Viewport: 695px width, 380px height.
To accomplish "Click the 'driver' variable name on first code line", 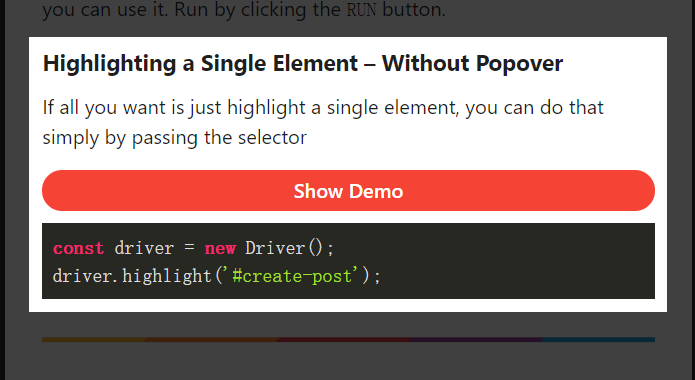I will 144,248.
